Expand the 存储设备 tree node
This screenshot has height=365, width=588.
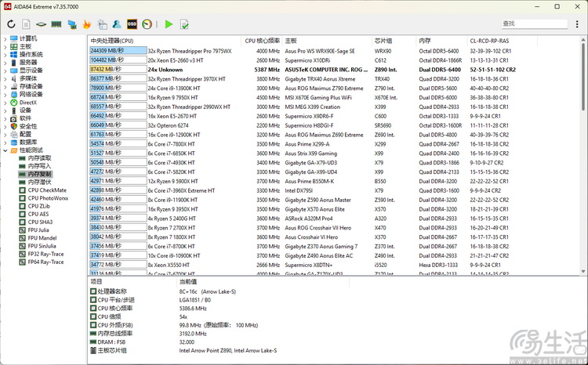(5, 87)
